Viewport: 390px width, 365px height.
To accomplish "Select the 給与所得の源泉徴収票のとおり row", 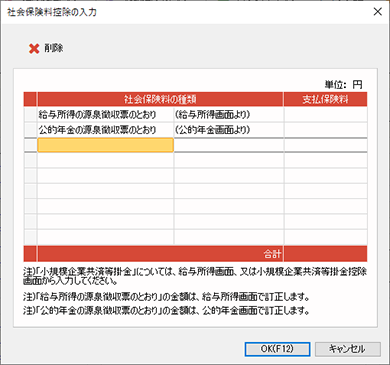I will point(195,115).
